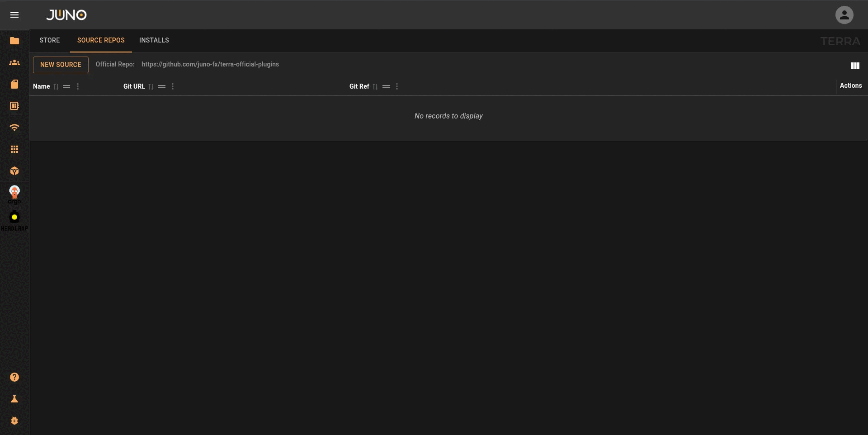Click the New Source button
Screen dimensions: 868x435
click(x=61, y=65)
